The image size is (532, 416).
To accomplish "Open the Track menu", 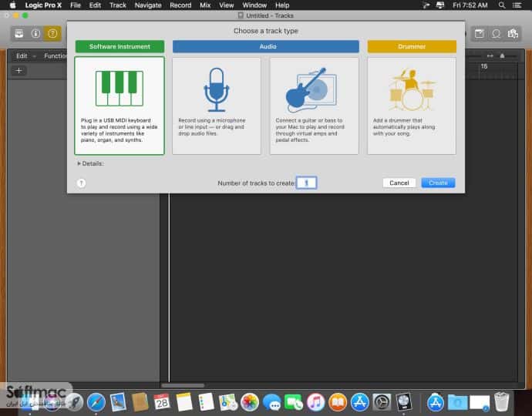I will point(118,5).
